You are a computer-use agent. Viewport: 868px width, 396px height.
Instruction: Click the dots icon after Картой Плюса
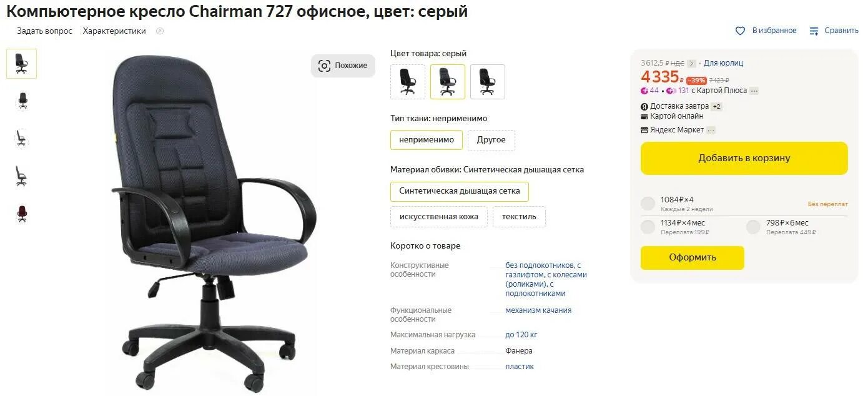pyautogui.click(x=754, y=91)
